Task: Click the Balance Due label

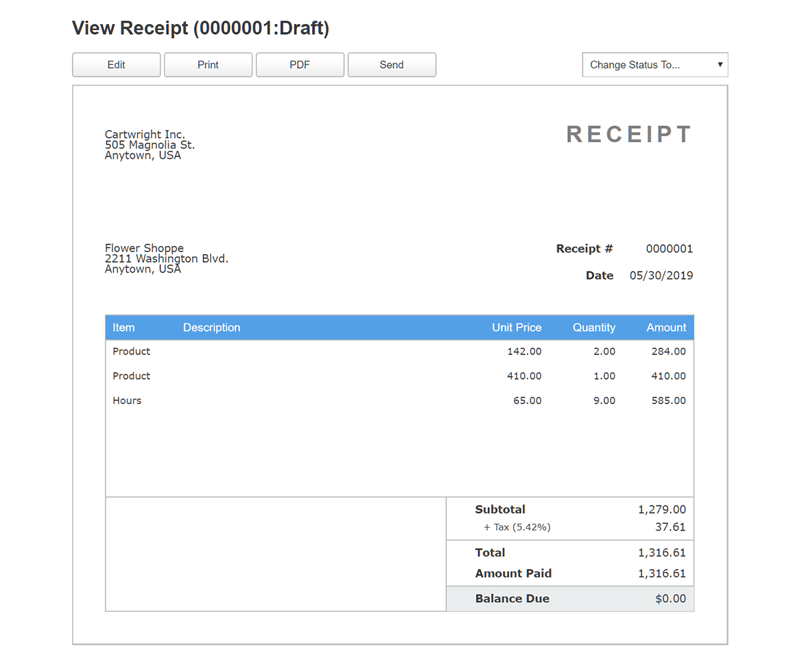Action: pyautogui.click(x=512, y=599)
